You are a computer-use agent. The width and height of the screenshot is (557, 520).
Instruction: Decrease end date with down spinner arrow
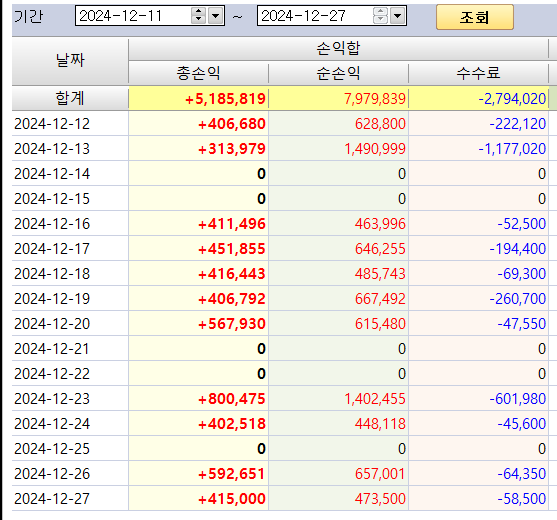(x=380, y=20)
